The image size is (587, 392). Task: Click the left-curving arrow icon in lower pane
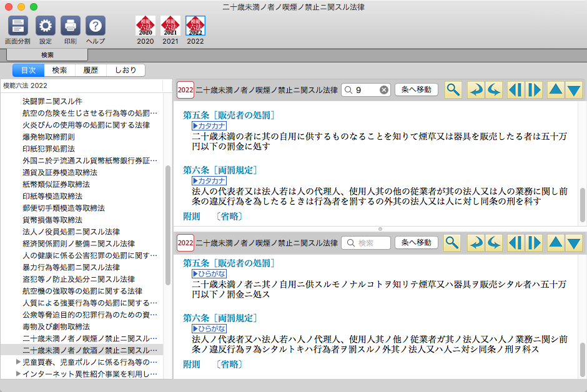pos(494,243)
